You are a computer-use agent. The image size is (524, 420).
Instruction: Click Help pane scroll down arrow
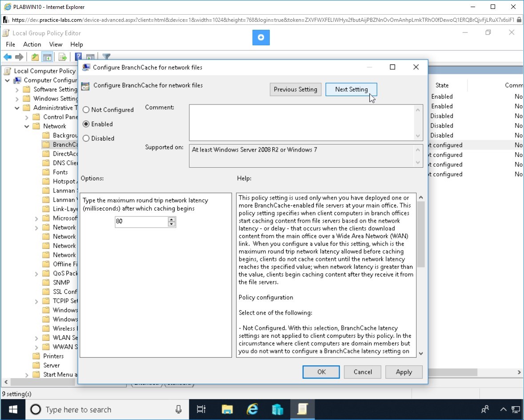pyautogui.click(x=421, y=353)
